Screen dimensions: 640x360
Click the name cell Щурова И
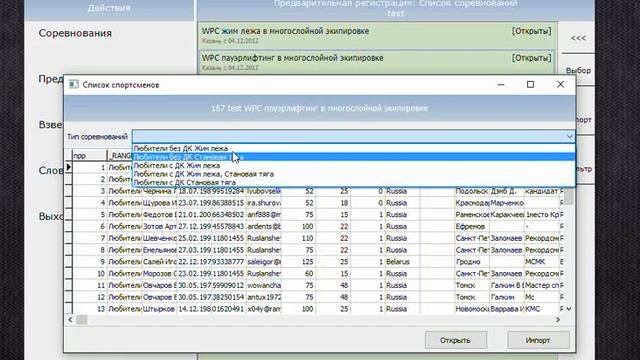coord(159,203)
